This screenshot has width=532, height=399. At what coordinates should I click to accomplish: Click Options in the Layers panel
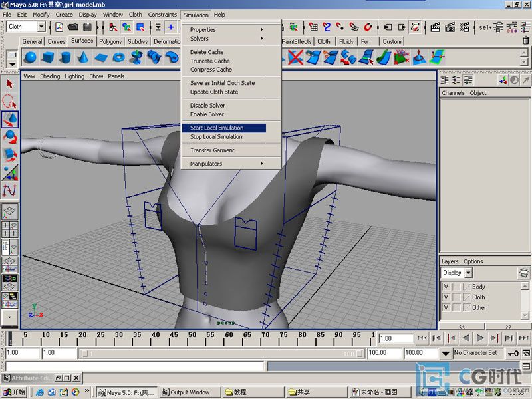[473, 261]
